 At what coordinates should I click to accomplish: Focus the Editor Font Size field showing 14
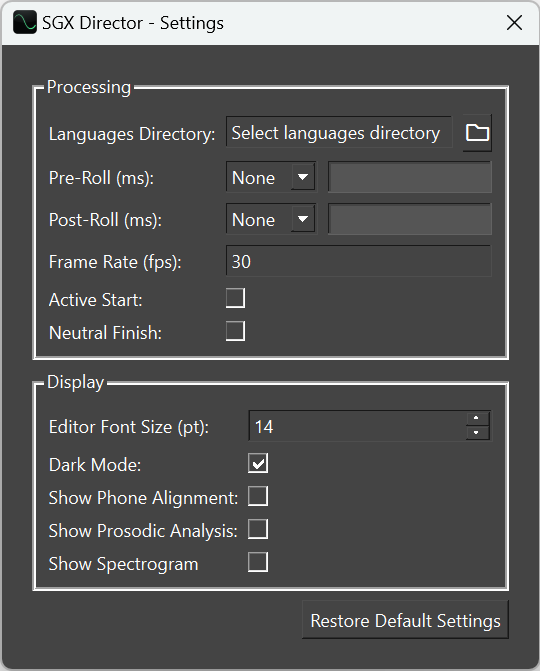click(357, 426)
